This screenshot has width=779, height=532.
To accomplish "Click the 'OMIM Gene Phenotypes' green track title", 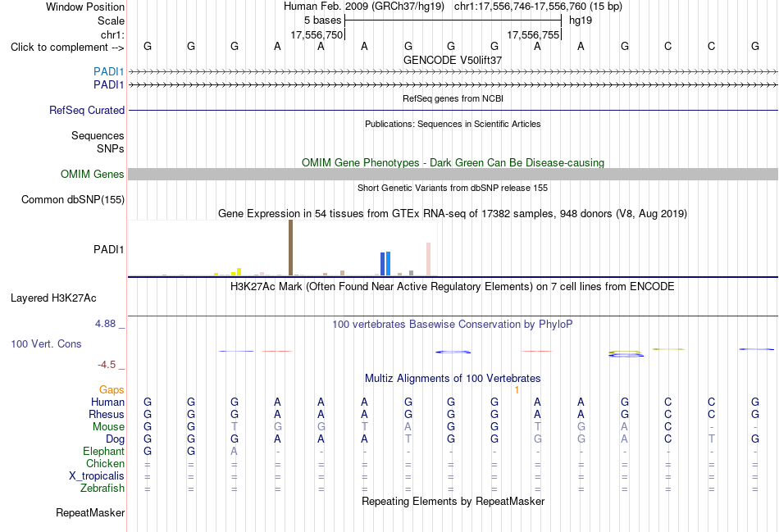I will (x=453, y=162).
